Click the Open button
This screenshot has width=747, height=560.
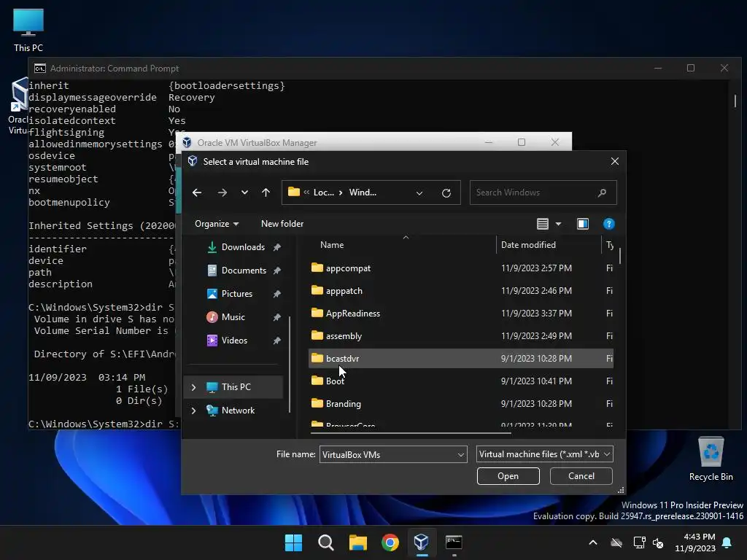[508, 476]
